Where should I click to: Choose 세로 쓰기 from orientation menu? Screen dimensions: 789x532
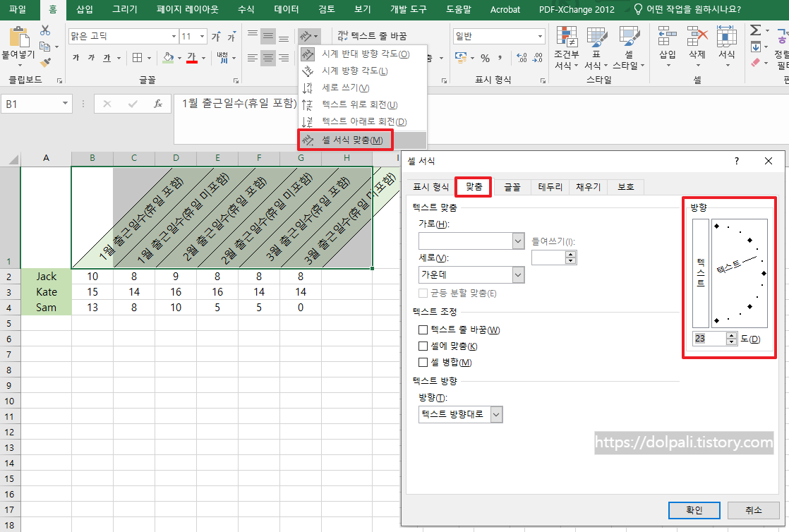click(363, 87)
